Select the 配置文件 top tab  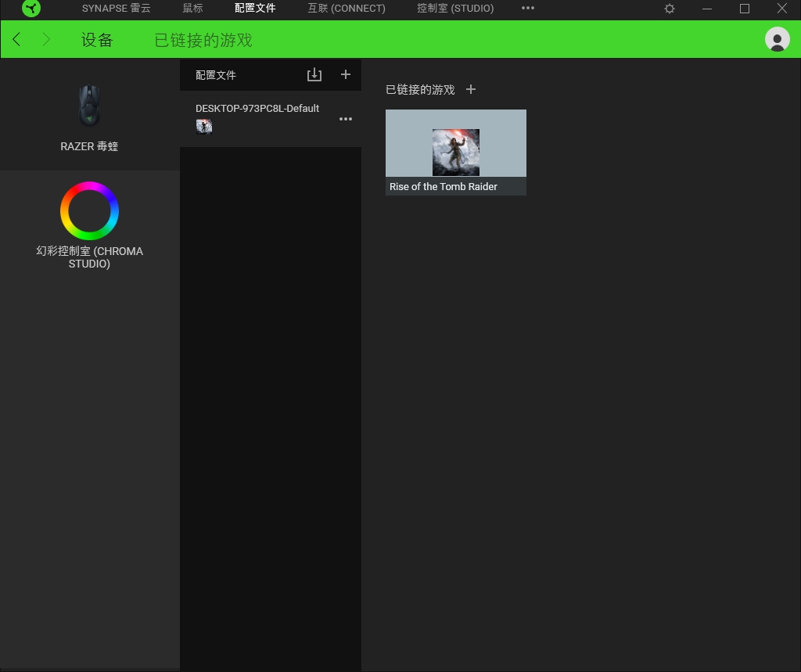tap(255, 9)
